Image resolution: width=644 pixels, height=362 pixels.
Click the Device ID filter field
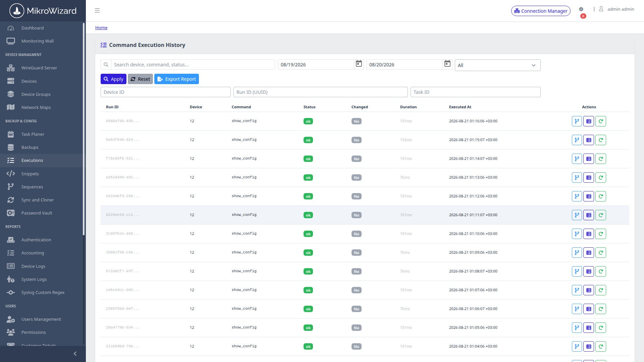tap(166, 92)
